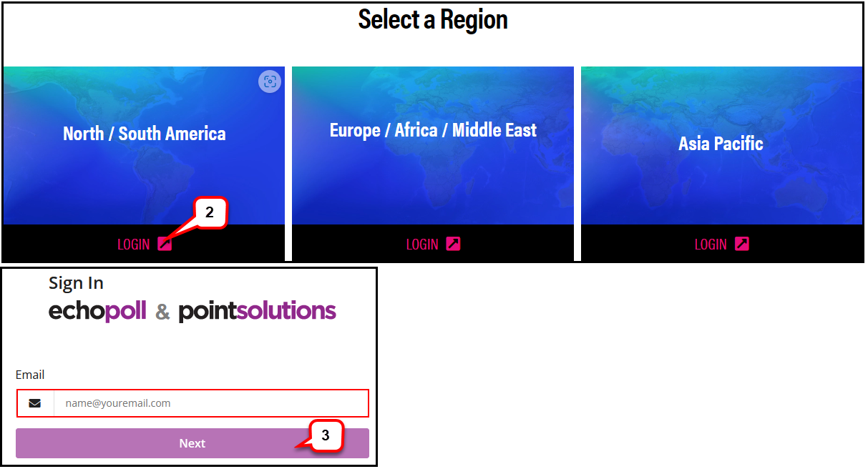Viewport: 868px width, 469px height.
Task: Select the North / South America region tile
Action: [144, 146]
